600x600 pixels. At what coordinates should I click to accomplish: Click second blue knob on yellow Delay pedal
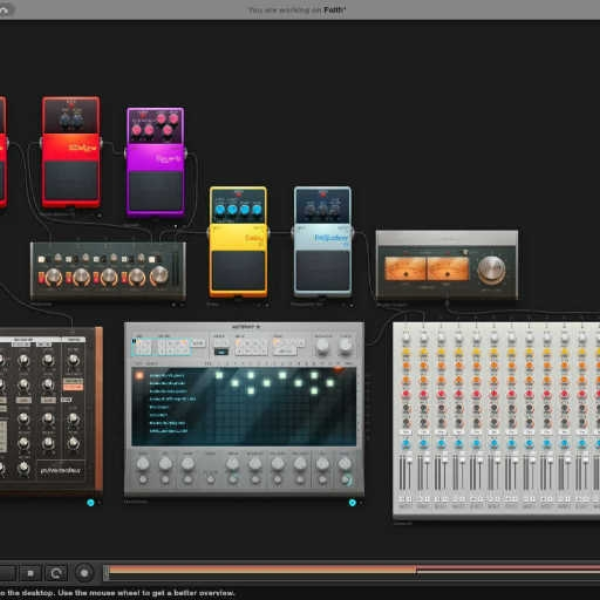(x=232, y=209)
